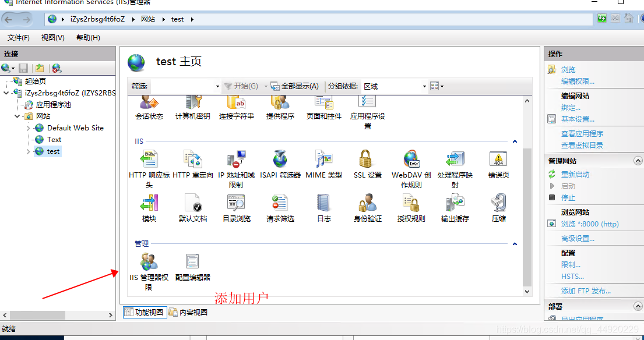Click 停止 to stop the site

tap(568, 198)
